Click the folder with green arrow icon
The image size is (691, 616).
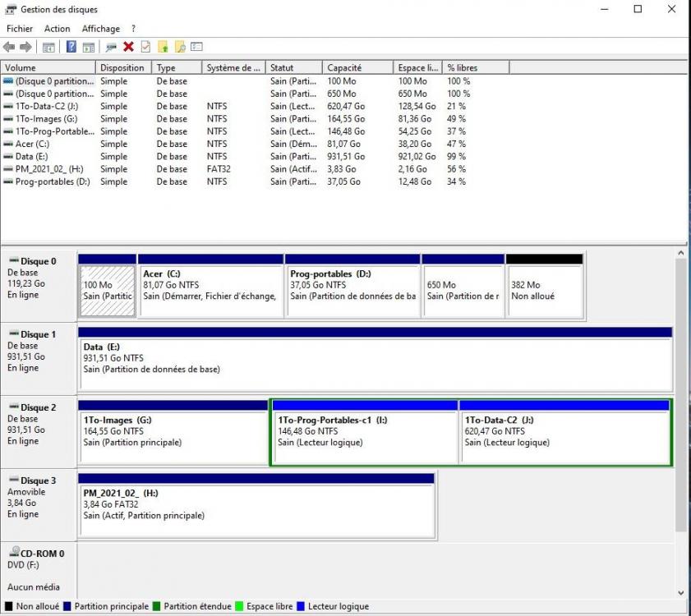pyautogui.click(x=163, y=47)
